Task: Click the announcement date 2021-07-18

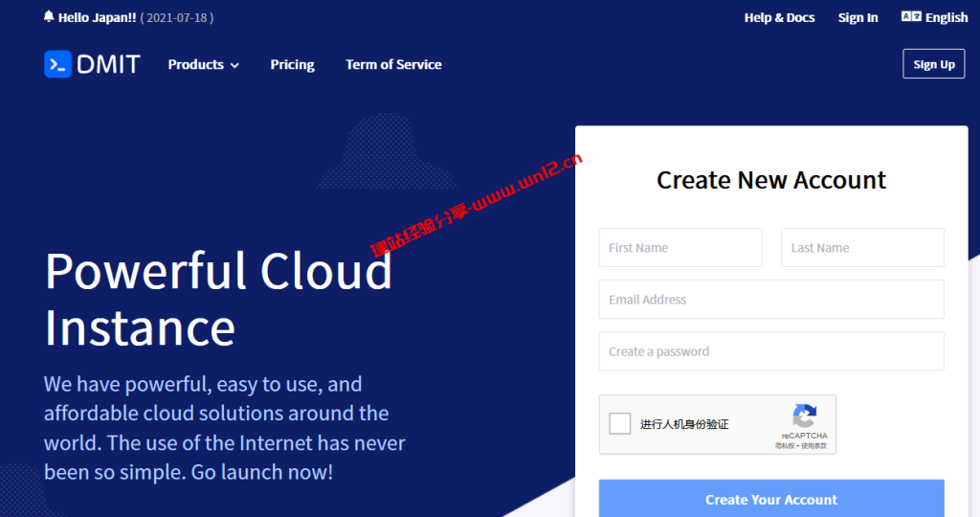Action: point(177,17)
